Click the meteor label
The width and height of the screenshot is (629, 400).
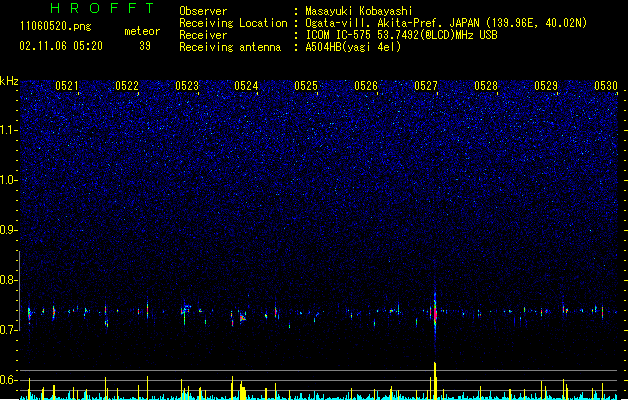click(142, 31)
